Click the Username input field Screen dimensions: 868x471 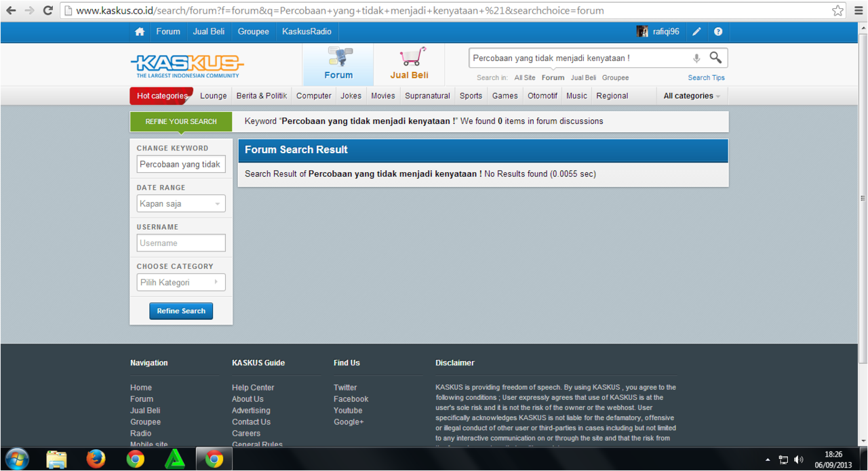click(x=181, y=243)
